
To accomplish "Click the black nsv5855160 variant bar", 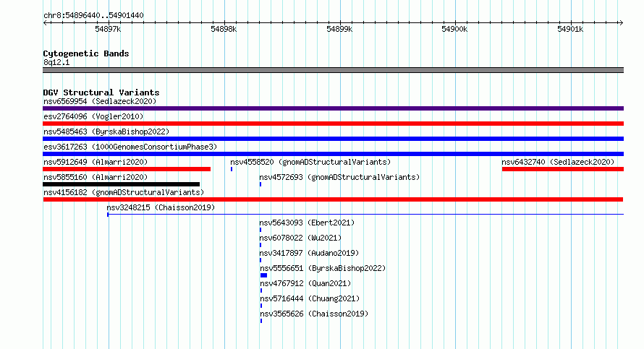I will click(121, 184).
